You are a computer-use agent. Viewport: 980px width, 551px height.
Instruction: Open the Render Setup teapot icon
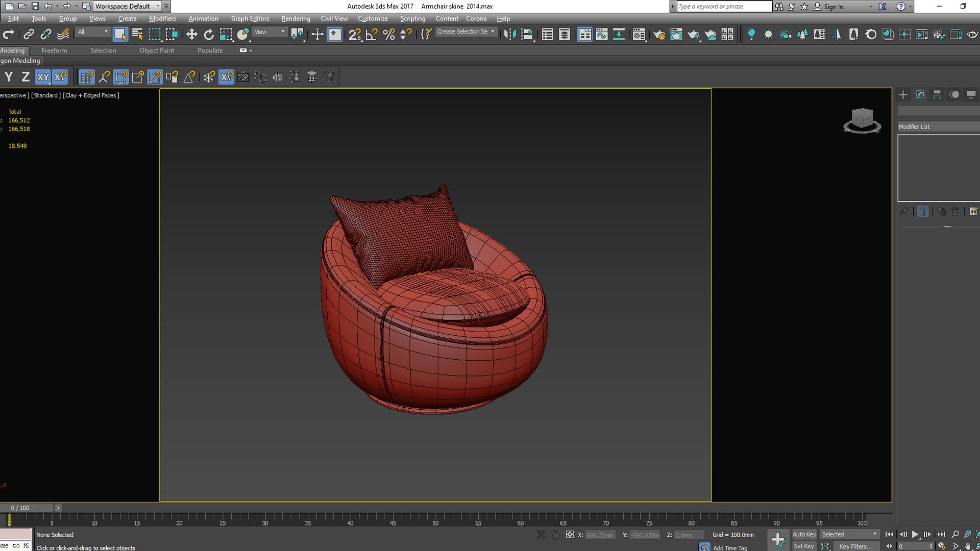[659, 34]
